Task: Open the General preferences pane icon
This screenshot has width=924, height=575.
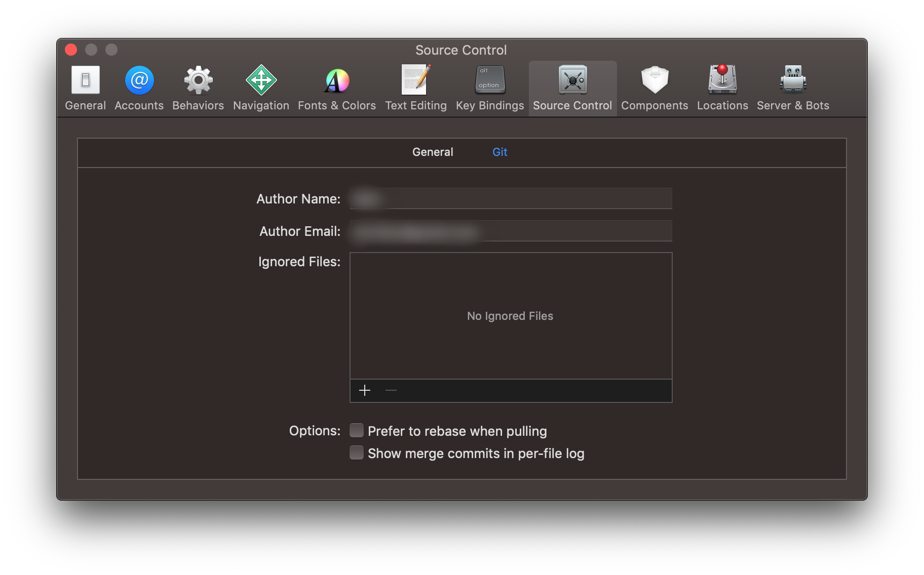Action: (85, 87)
